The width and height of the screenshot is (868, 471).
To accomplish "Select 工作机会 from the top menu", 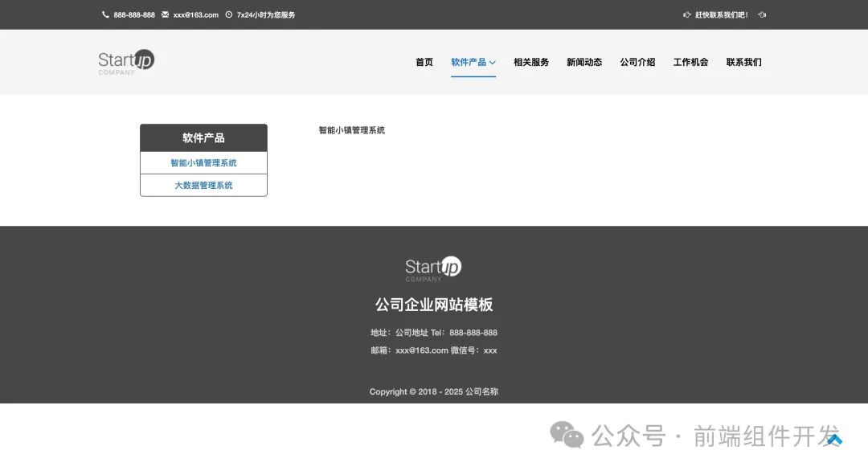I will tap(690, 62).
